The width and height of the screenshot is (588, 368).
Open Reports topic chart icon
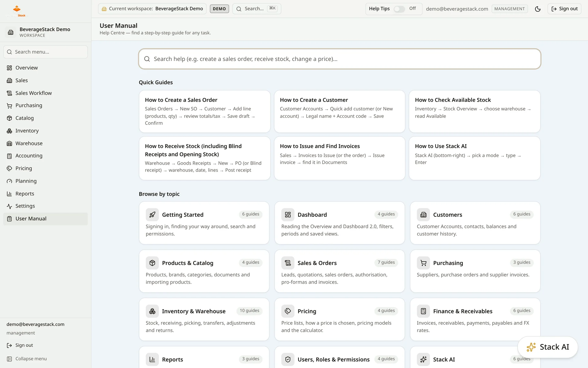tap(152, 359)
